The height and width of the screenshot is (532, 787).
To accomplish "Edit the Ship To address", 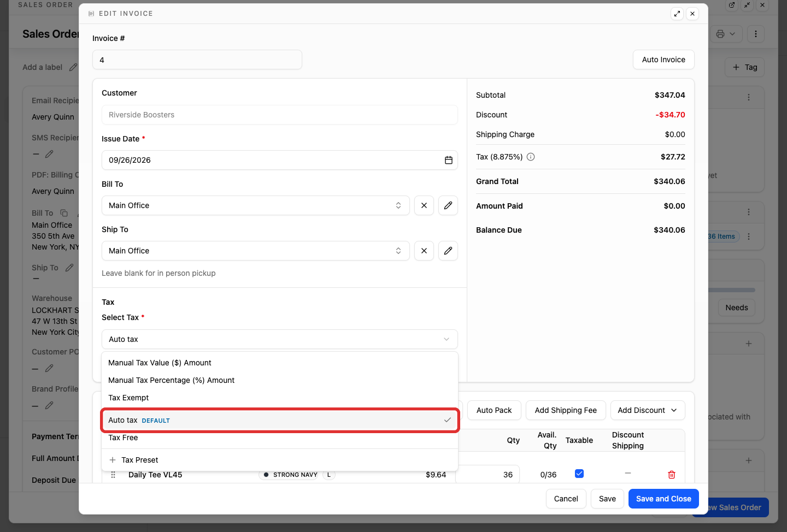I will pyautogui.click(x=448, y=251).
